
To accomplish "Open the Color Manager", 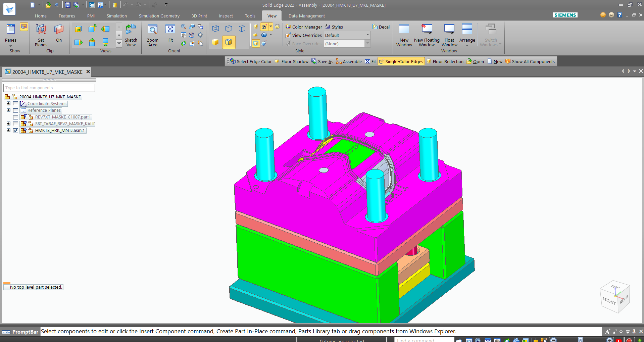I will 304,27.
